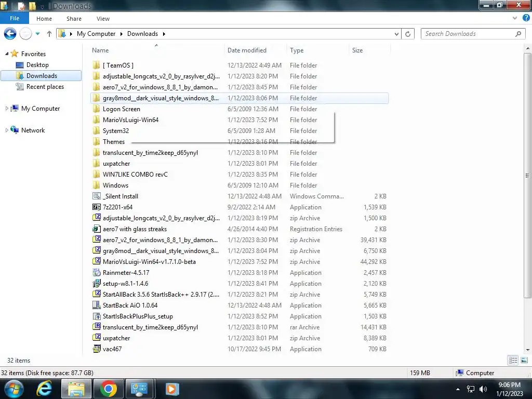Open the File ribbon tab
Viewport: 532px width, 399px height.
pyautogui.click(x=15, y=18)
